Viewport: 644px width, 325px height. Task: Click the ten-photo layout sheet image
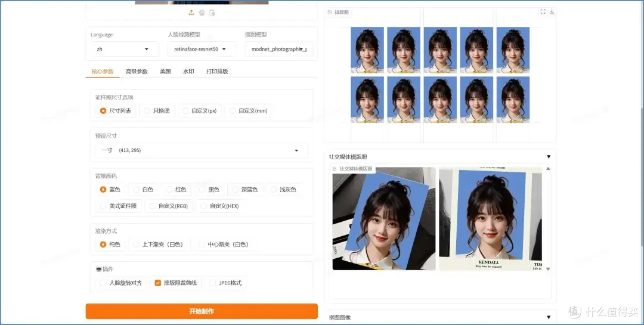440,75
